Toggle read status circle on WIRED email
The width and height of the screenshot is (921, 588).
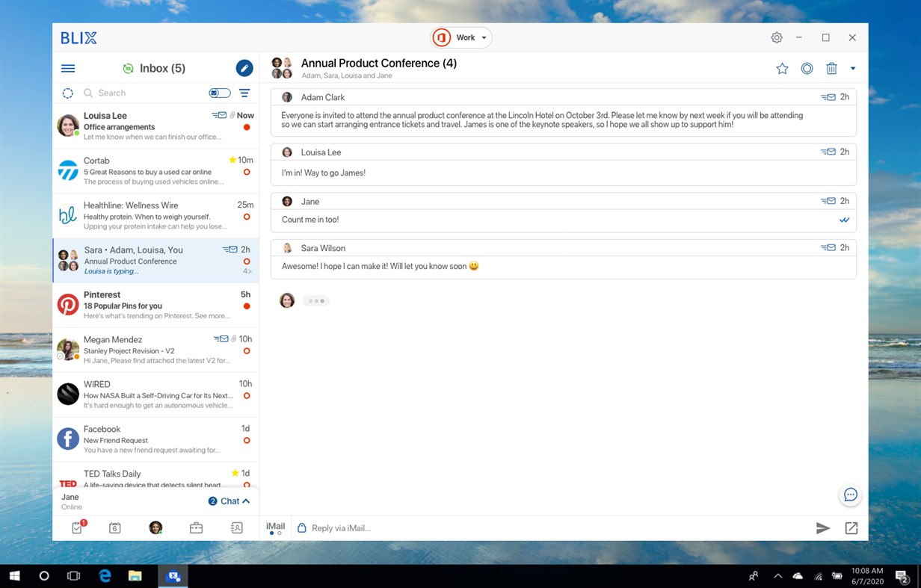pos(247,396)
